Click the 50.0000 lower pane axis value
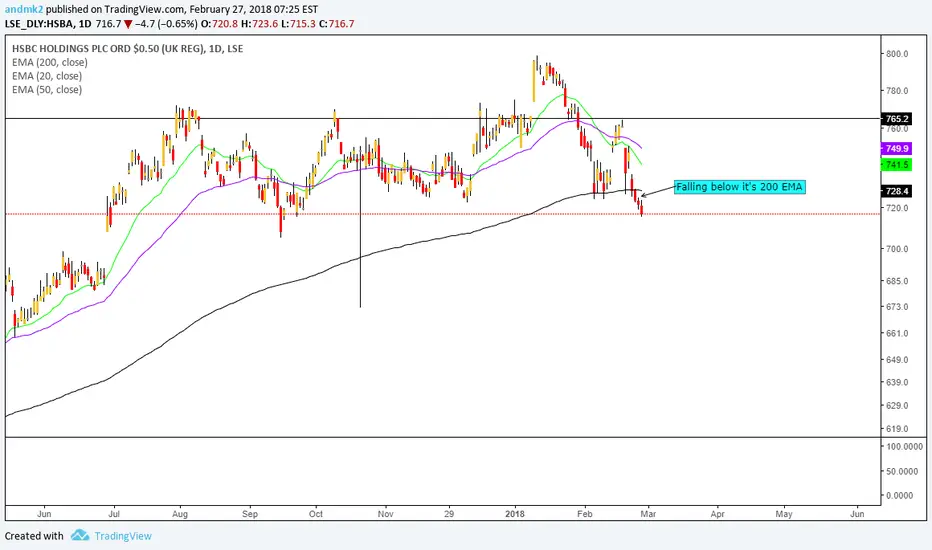932x550 pixels. click(900, 471)
